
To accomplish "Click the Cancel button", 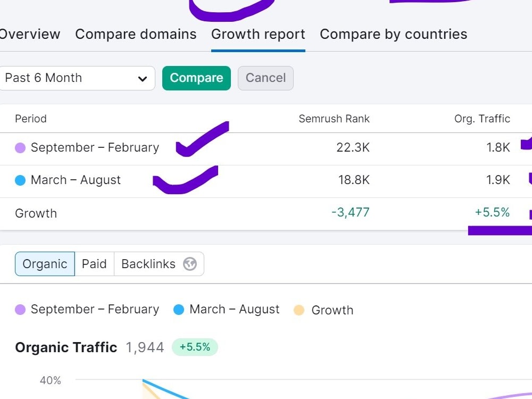I will pos(265,78).
